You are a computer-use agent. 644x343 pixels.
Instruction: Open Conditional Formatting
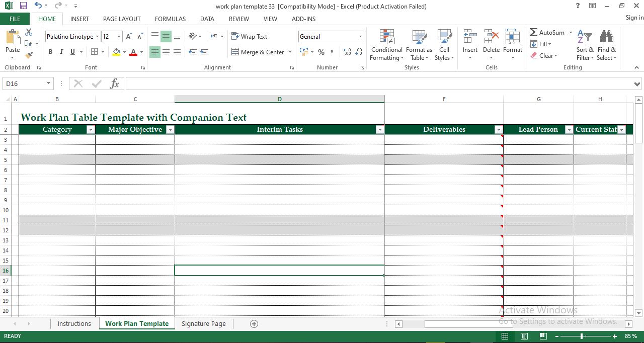pyautogui.click(x=386, y=45)
